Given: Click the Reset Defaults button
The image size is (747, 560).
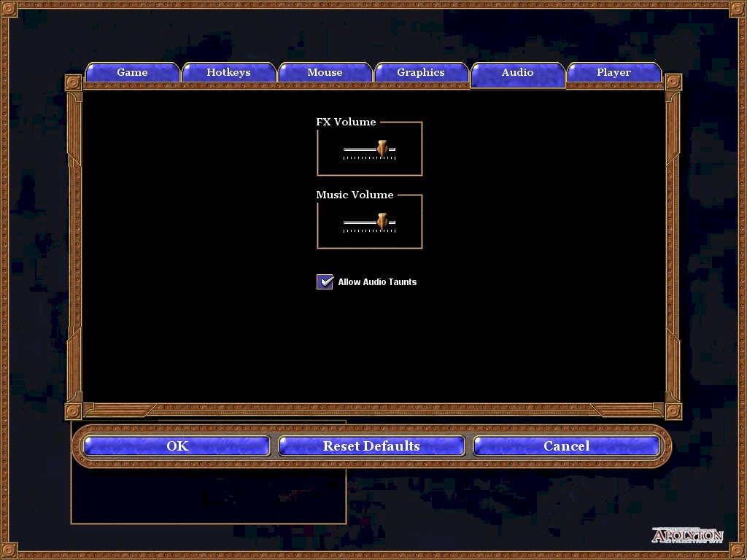Looking at the screenshot, I should click(x=371, y=446).
